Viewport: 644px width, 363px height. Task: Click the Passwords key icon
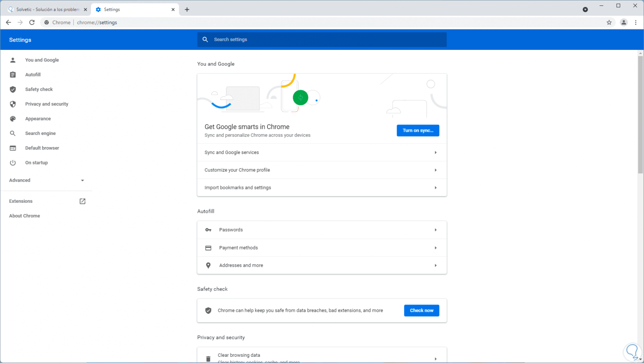pos(208,230)
